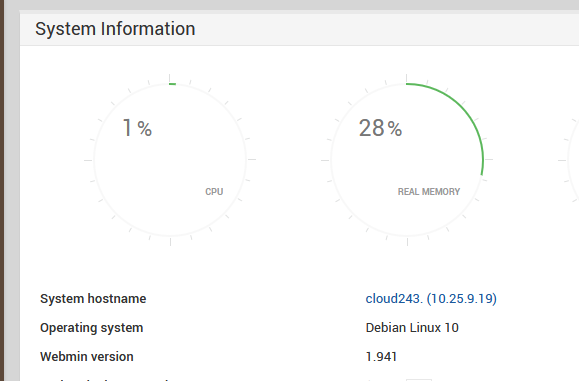Click the Real Memory usage gauge
Screen dimensions: 579x381
[407, 160]
